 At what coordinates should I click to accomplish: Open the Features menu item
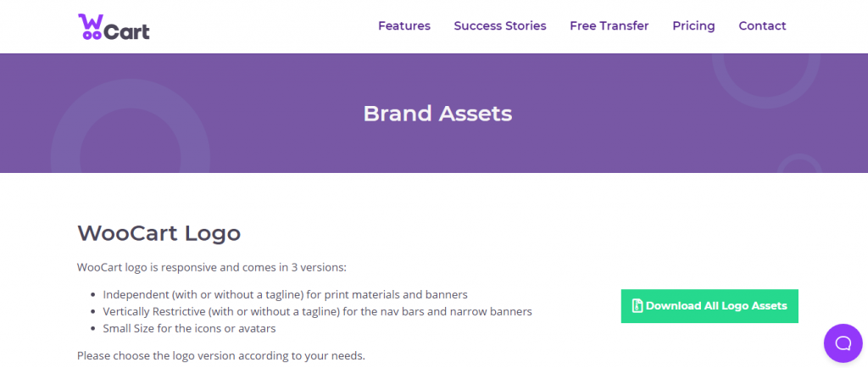tap(404, 26)
